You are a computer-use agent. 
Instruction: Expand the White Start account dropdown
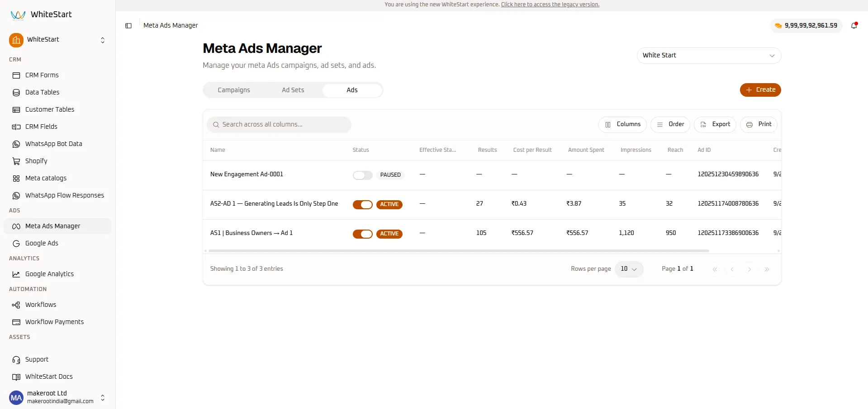point(709,56)
